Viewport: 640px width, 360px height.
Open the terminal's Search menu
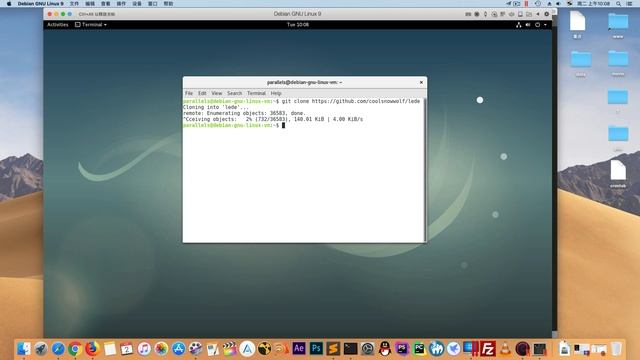click(x=234, y=93)
